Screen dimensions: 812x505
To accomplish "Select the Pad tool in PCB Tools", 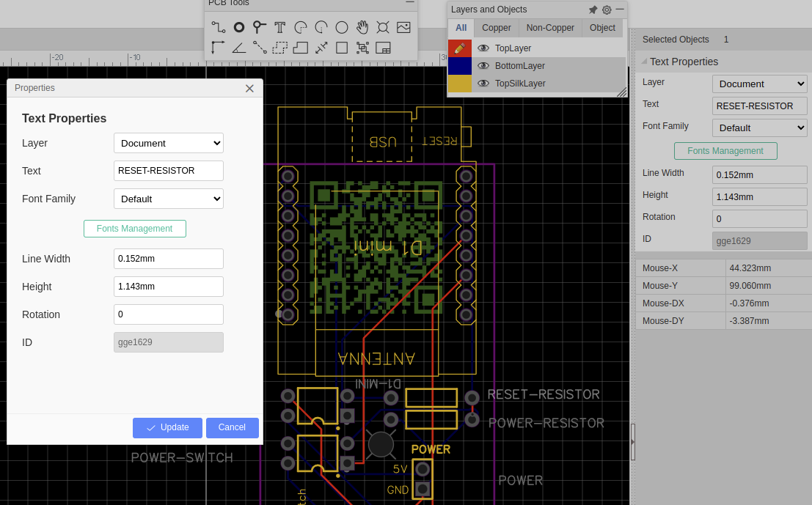I will point(238,27).
